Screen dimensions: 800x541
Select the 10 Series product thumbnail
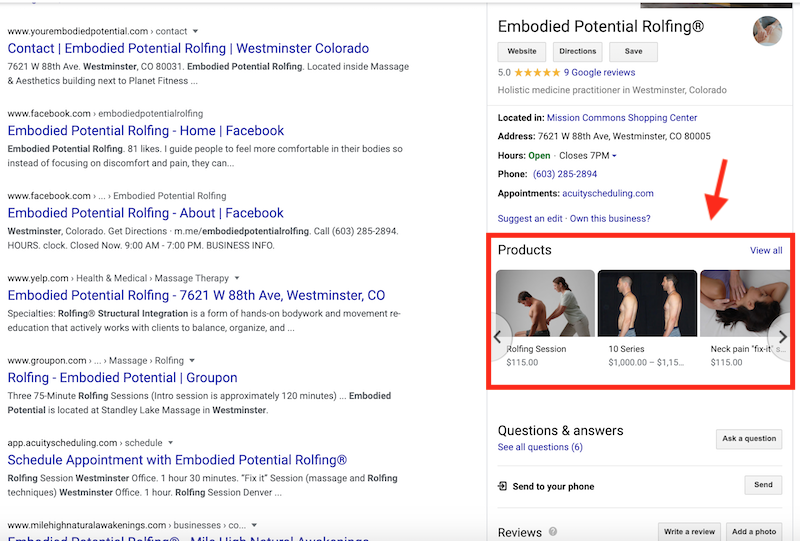(x=646, y=304)
